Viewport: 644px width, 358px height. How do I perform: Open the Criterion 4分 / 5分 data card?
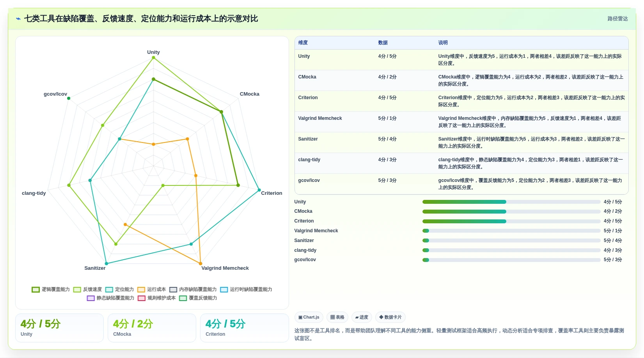(x=244, y=328)
